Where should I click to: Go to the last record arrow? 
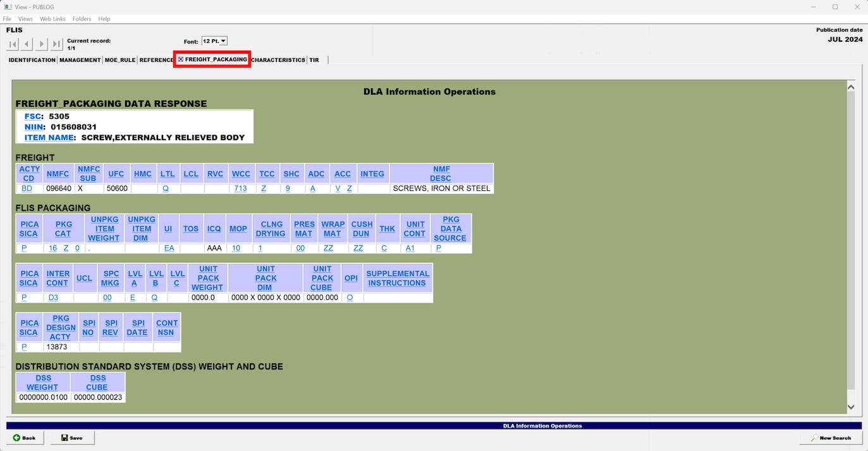[56, 44]
